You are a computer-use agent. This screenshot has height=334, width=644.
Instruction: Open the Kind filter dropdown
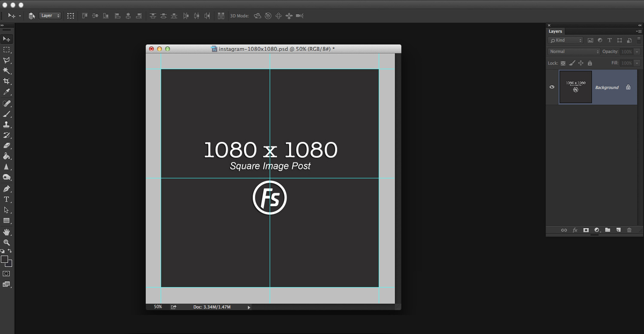point(565,40)
